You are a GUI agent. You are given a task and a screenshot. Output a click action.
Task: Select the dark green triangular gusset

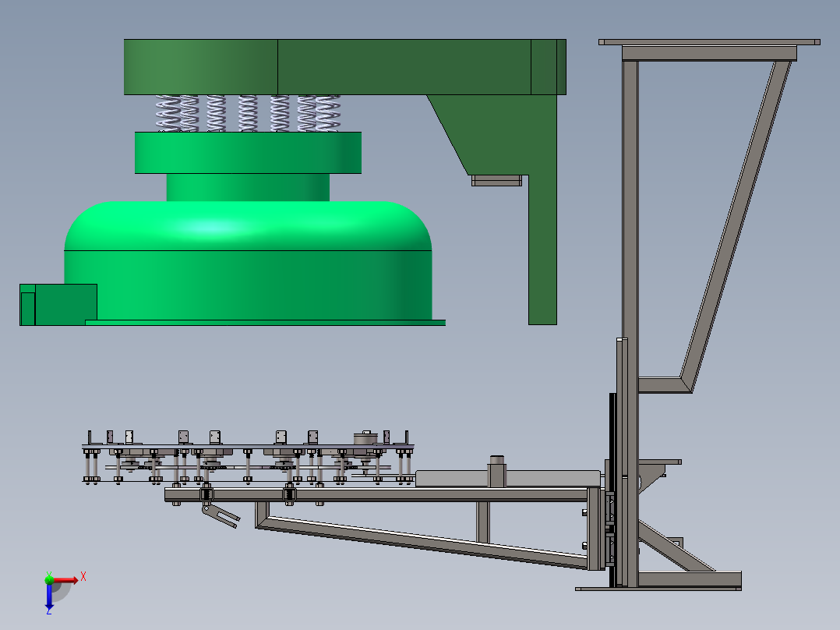pos(490,134)
